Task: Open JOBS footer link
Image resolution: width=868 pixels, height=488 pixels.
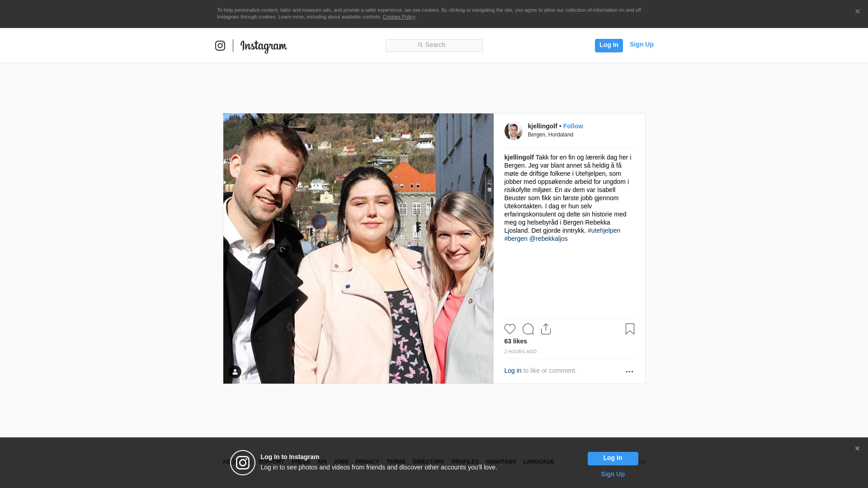Action: (x=341, y=462)
